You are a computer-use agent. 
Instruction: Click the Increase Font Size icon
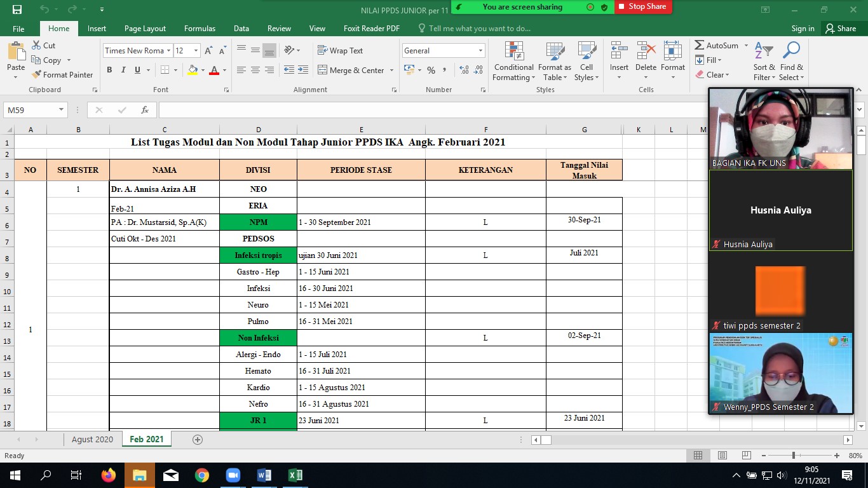pos(208,51)
